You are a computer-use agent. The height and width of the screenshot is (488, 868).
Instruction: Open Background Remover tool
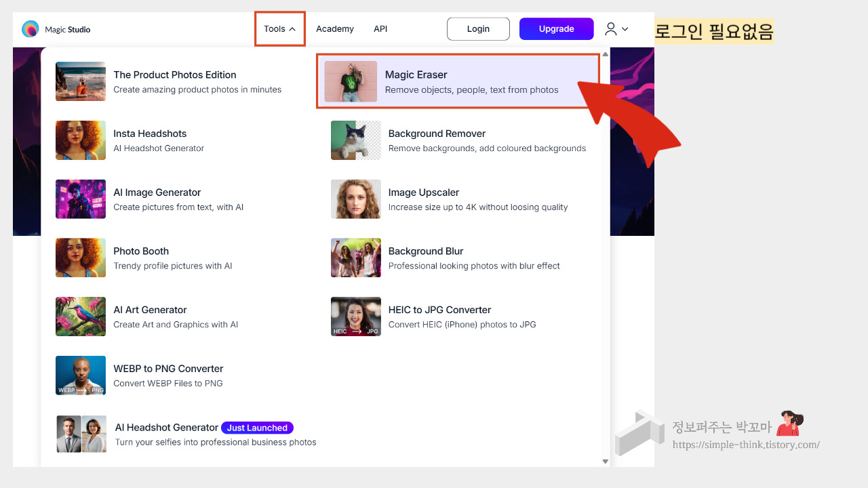pyautogui.click(x=437, y=134)
